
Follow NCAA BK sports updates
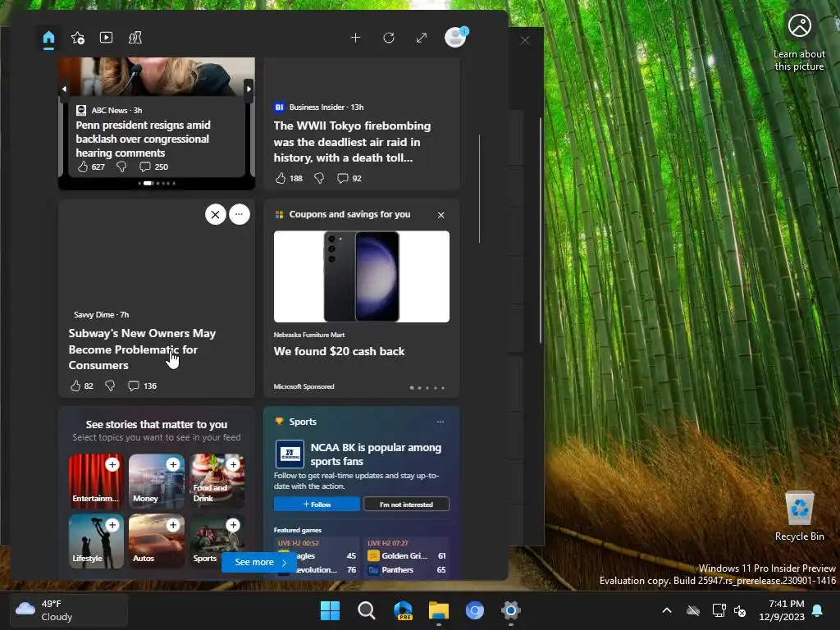[317, 504]
